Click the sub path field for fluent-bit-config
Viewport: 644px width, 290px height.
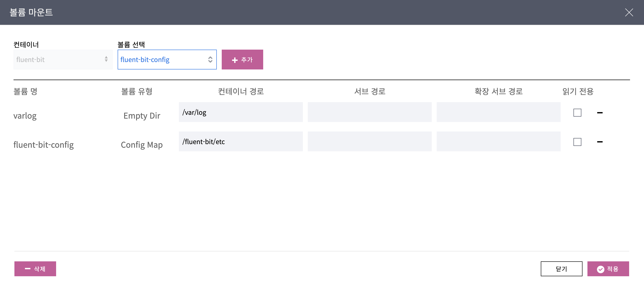pyautogui.click(x=370, y=141)
